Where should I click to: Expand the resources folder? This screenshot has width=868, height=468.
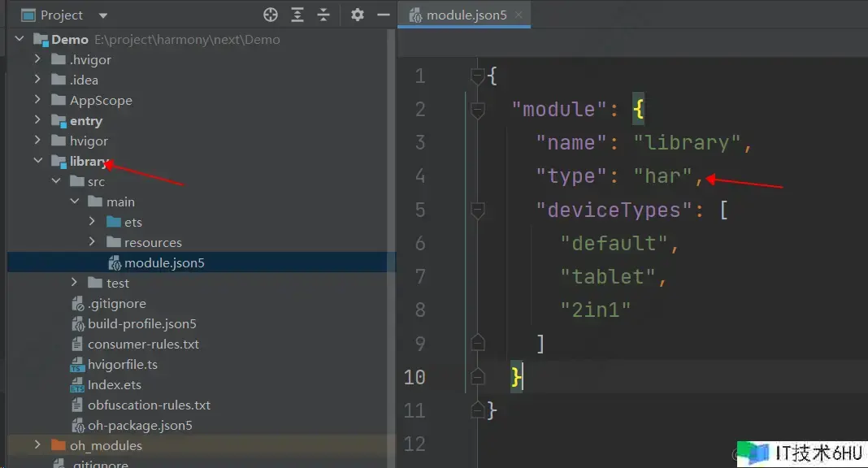click(92, 242)
